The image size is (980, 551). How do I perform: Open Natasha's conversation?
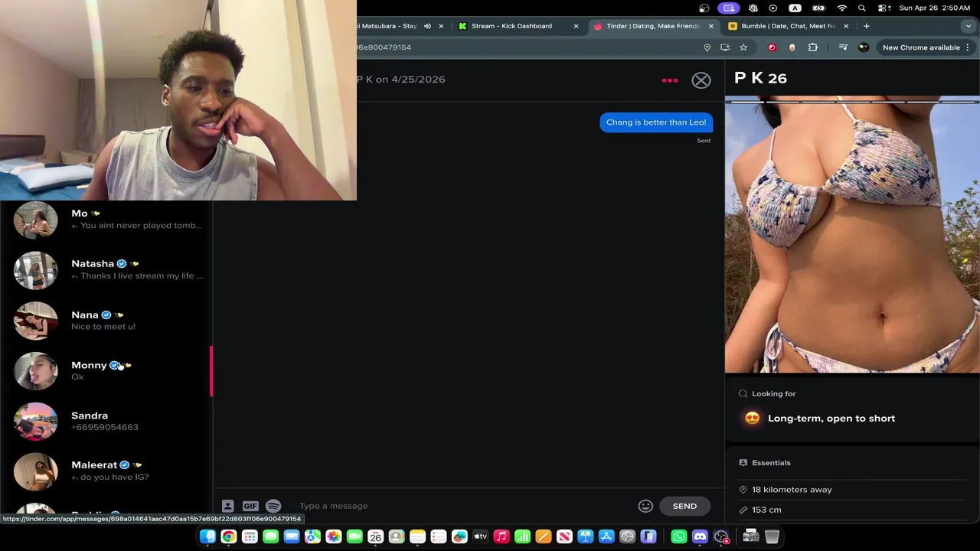[106, 269]
